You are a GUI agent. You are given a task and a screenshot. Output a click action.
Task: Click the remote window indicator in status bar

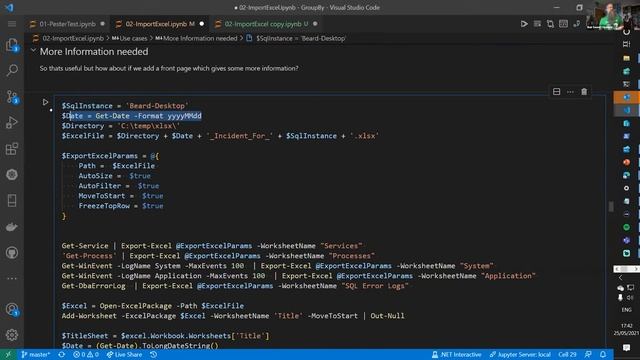pyautogui.click(x=8, y=354)
